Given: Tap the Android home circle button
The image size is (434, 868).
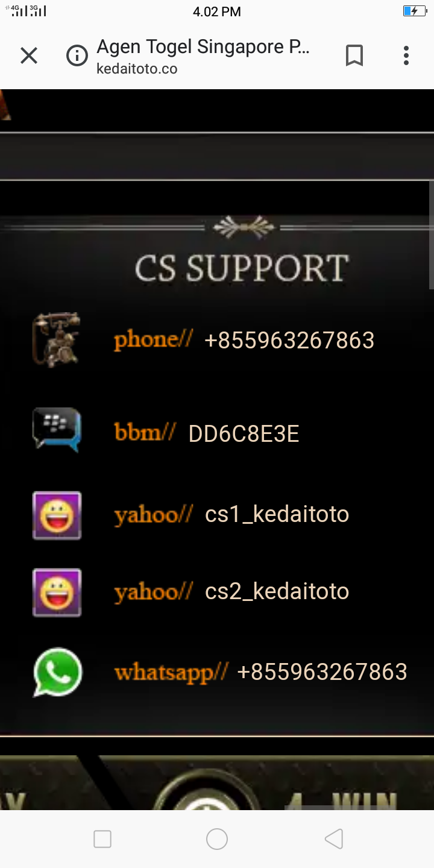Looking at the screenshot, I should pyautogui.click(x=217, y=839).
